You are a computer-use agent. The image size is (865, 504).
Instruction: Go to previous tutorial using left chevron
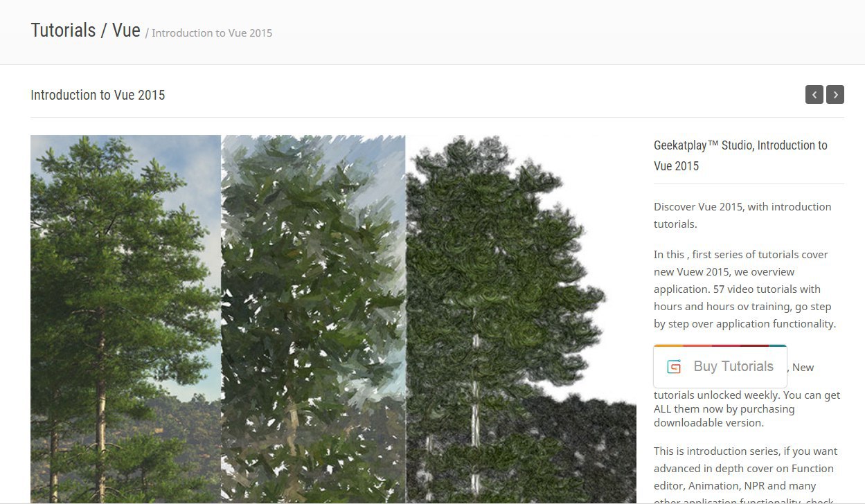pyautogui.click(x=814, y=95)
